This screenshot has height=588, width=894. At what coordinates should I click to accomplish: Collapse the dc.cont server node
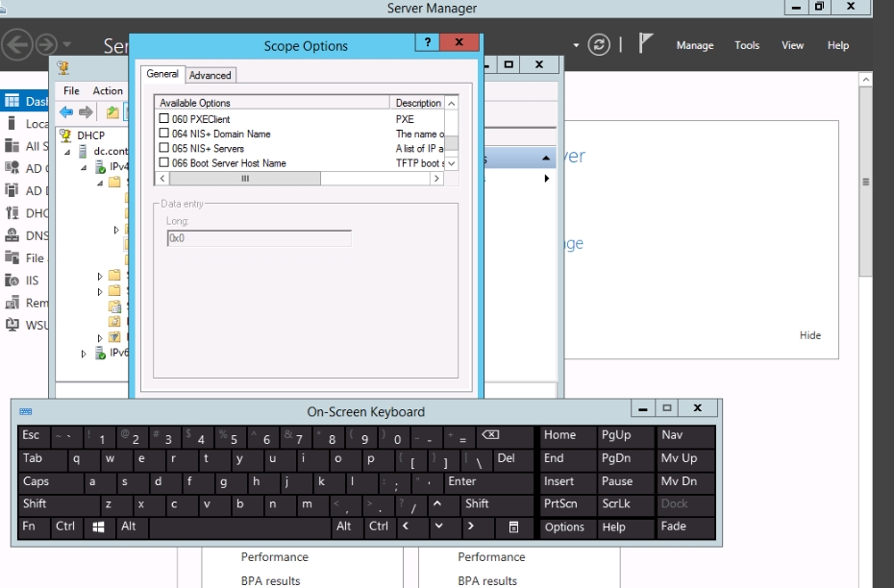coord(67,152)
